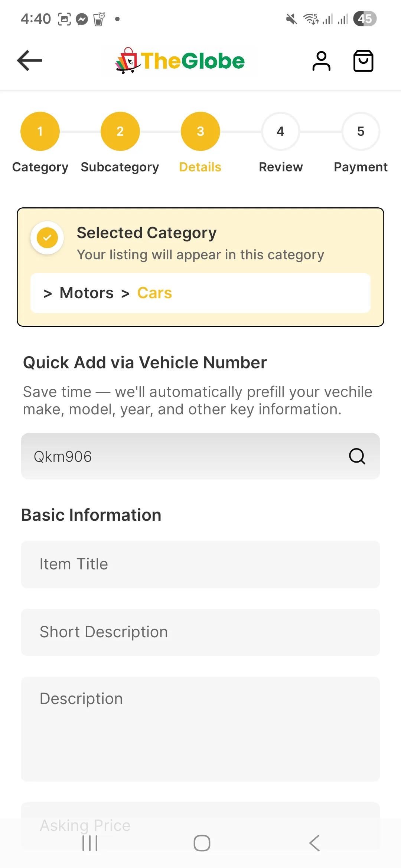Tap the back arrow in header
The height and width of the screenshot is (868, 401).
point(30,60)
